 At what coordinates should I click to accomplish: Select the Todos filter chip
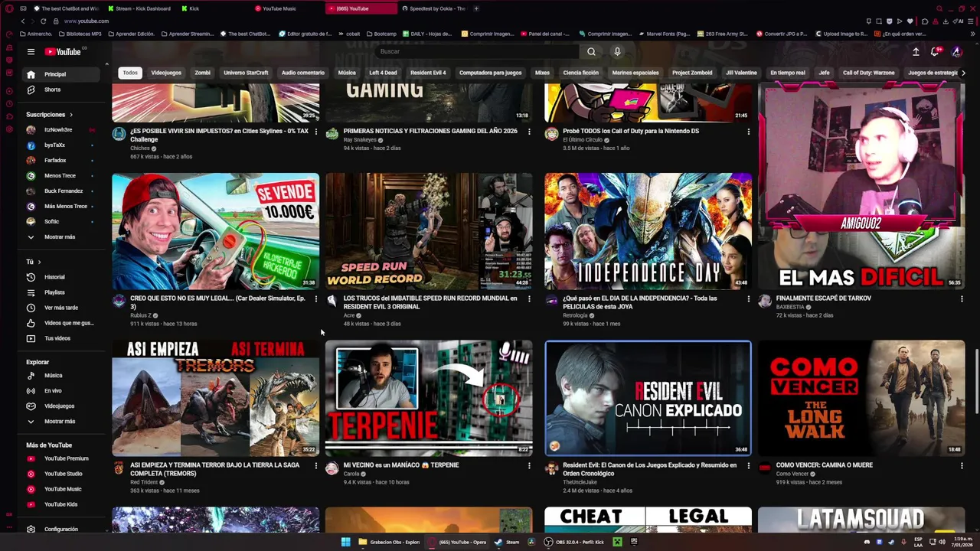click(x=130, y=73)
